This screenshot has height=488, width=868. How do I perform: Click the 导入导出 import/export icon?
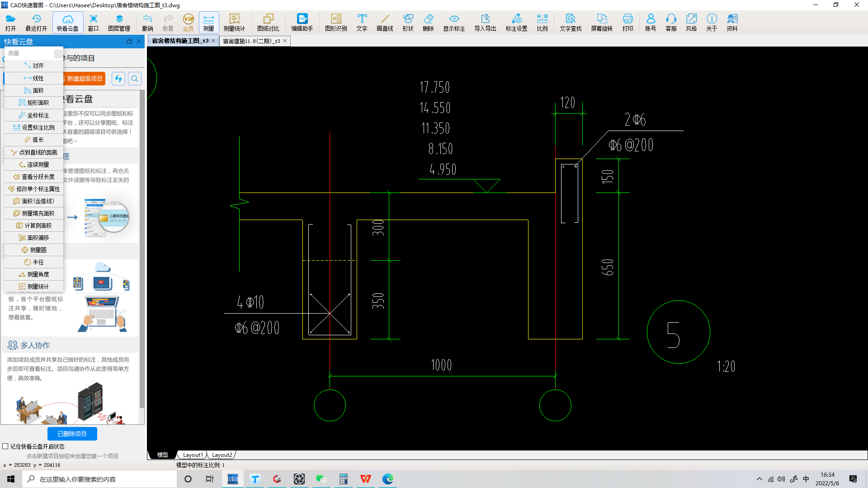(x=485, y=22)
